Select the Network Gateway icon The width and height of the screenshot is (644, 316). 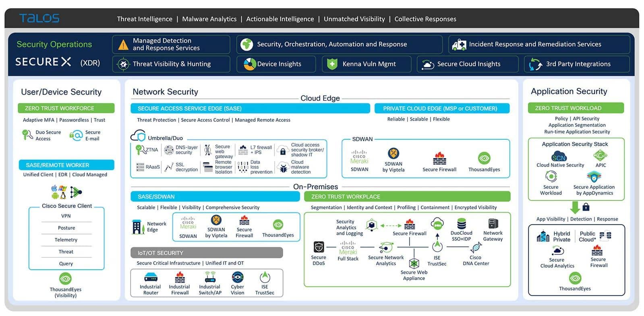click(x=493, y=223)
